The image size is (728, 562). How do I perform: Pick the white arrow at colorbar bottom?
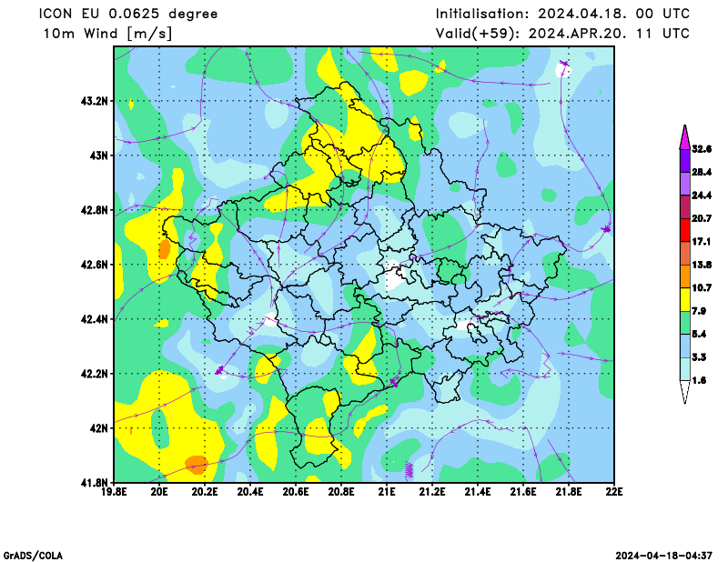[685, 391]
